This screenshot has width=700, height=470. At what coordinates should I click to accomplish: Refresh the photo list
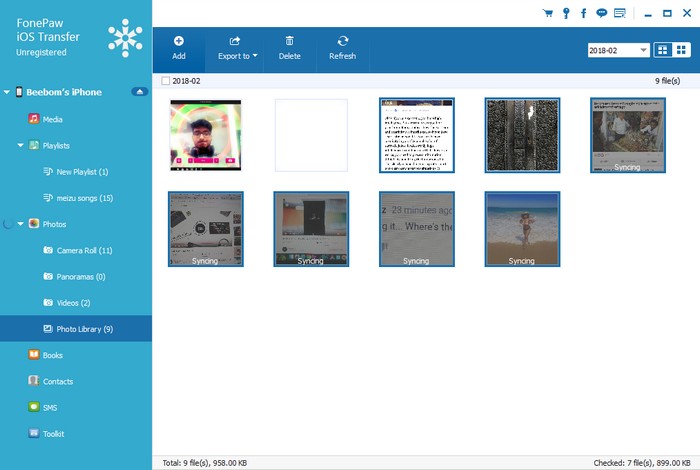click(x=342, y=47)
